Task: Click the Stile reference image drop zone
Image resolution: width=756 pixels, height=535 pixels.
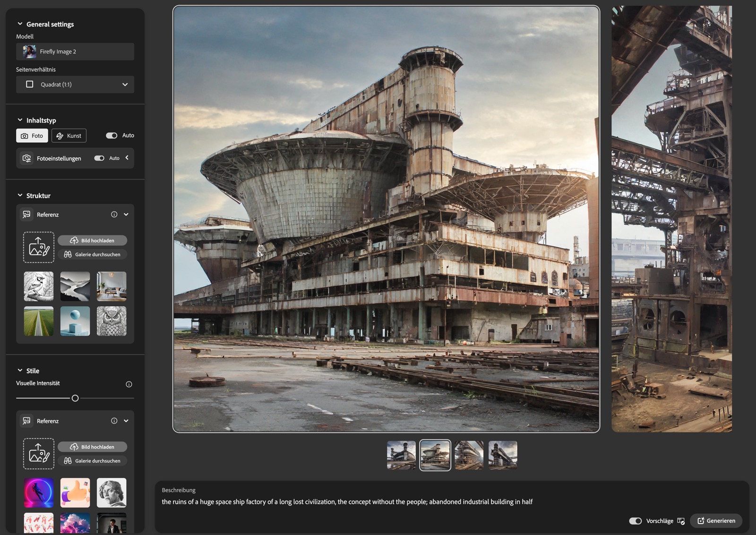Action: coord(39,454)
